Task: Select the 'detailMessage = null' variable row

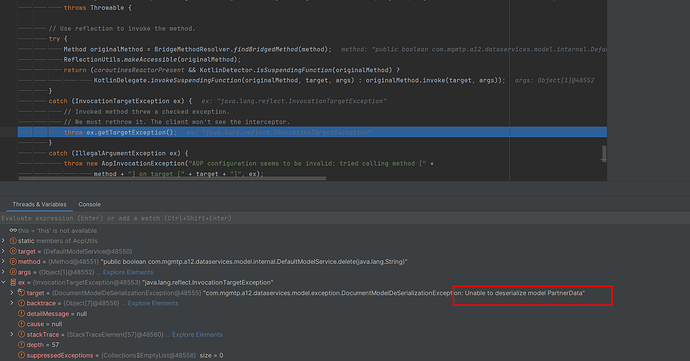Action: pos(345,313)
